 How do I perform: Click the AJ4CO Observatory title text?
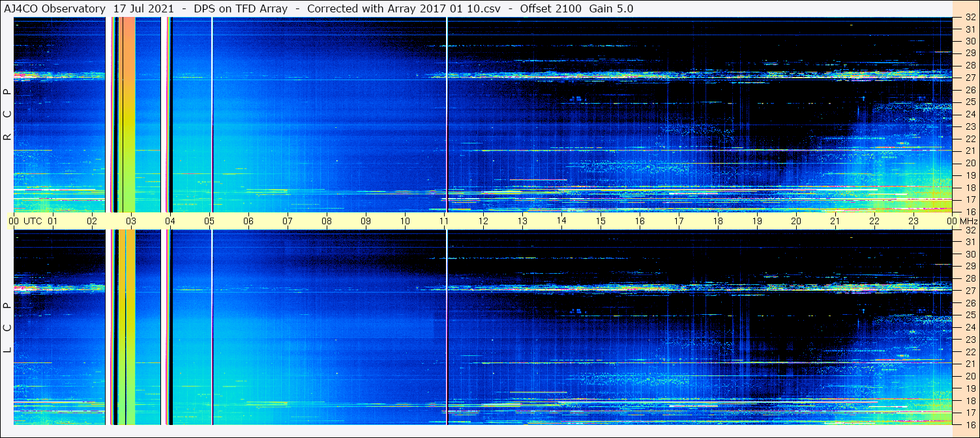click(53, 9)
